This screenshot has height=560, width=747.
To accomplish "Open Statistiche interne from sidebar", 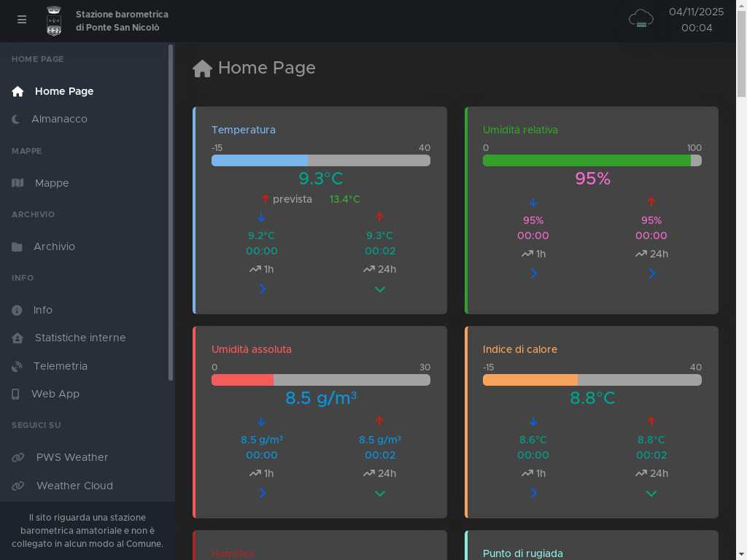I will (80, 338).
